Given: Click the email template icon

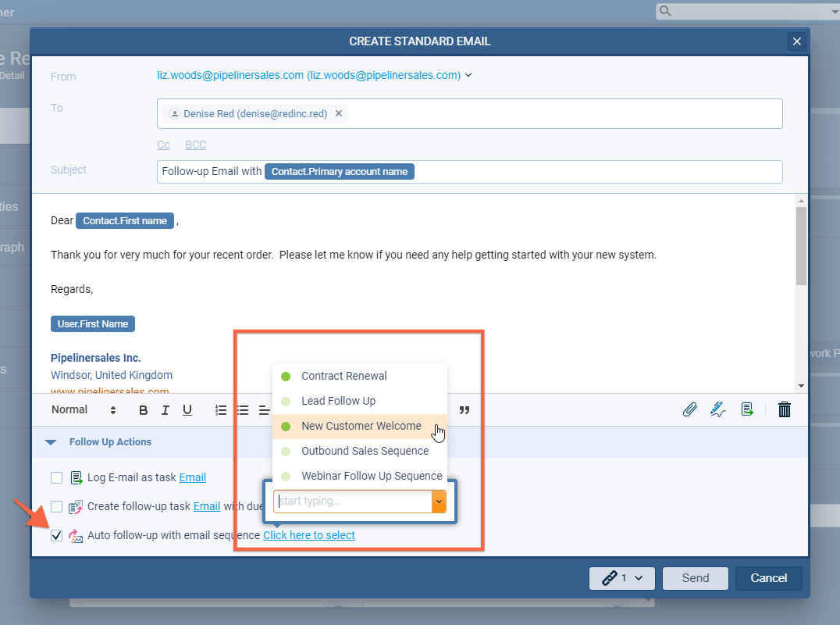Looking at the screenshot, I should (x=747, y=409).
